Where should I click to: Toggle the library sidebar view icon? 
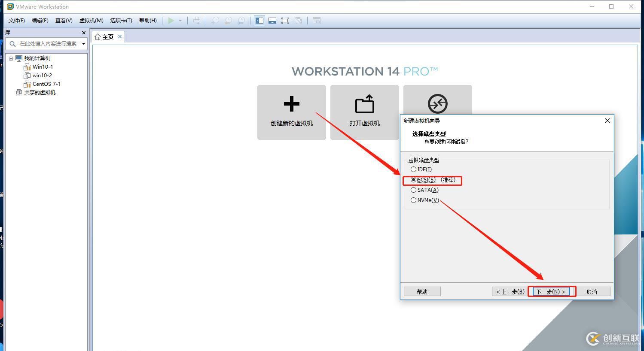point(259,21)
